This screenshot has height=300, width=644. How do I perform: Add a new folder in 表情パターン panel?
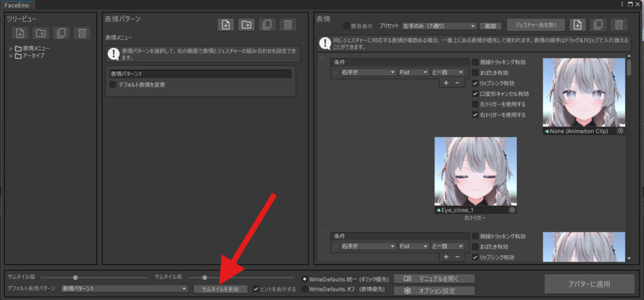(x=247, y=25)
